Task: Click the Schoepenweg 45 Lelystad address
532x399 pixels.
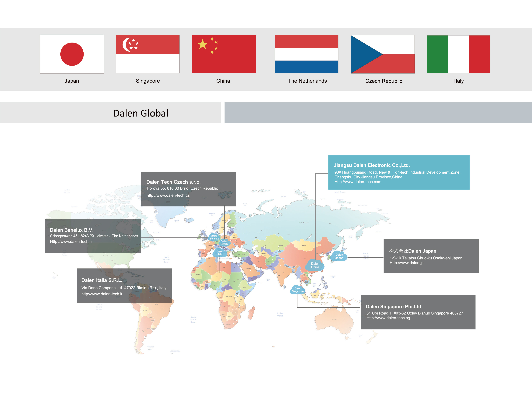Action: [x=94, y=236]
